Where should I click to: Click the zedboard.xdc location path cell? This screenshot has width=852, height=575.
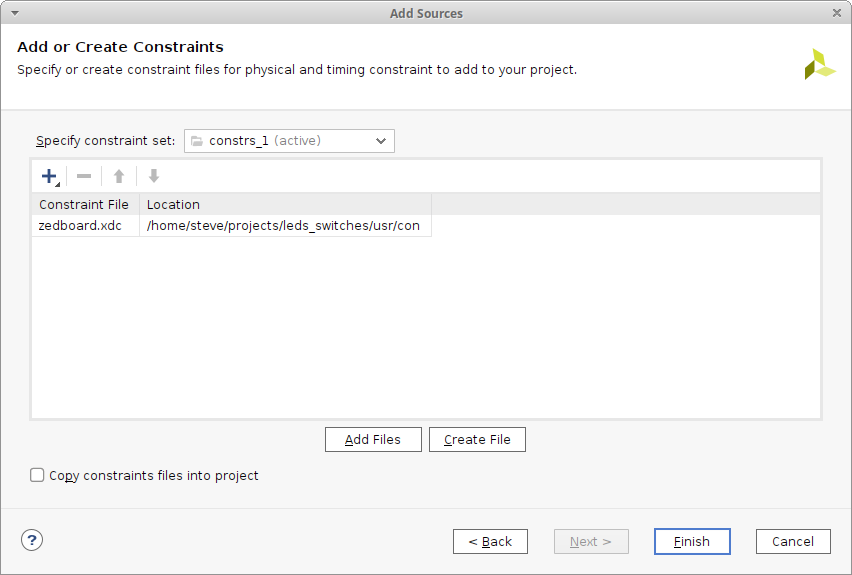284,226
